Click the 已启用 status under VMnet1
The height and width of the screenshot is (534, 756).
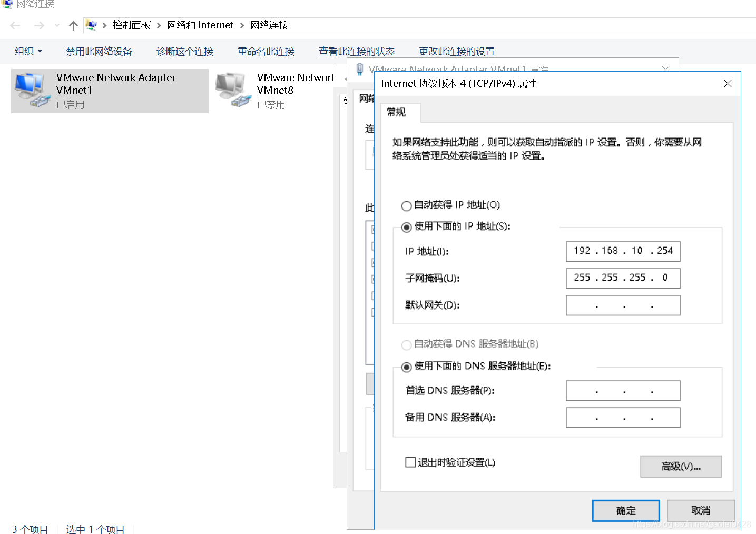[x=71, y=105]
